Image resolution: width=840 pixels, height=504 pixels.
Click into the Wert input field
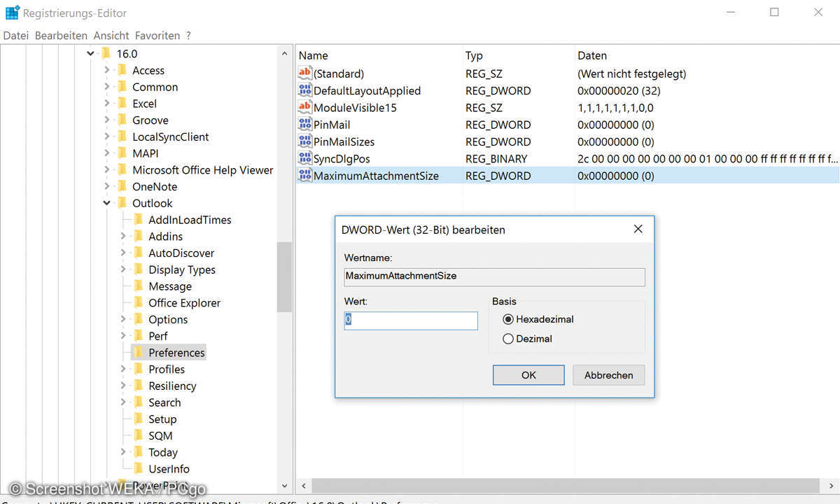(x=411, y=321)
